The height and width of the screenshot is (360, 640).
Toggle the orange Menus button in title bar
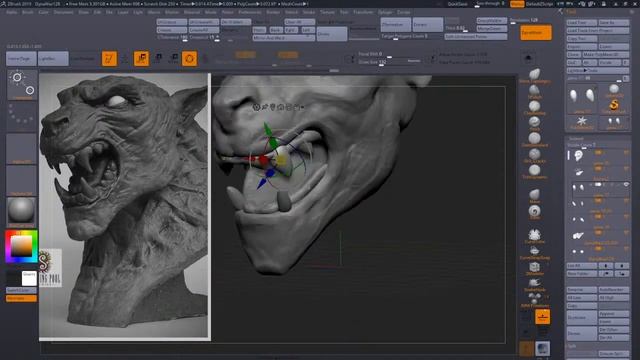517,4
